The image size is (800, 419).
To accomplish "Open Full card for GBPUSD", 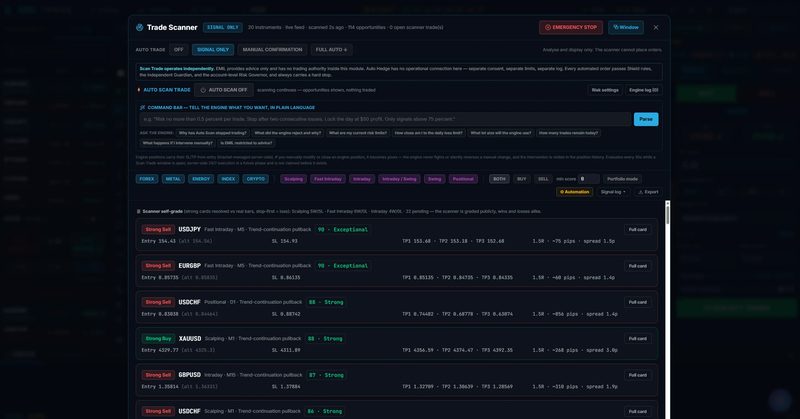I will [x=638, y=375].
